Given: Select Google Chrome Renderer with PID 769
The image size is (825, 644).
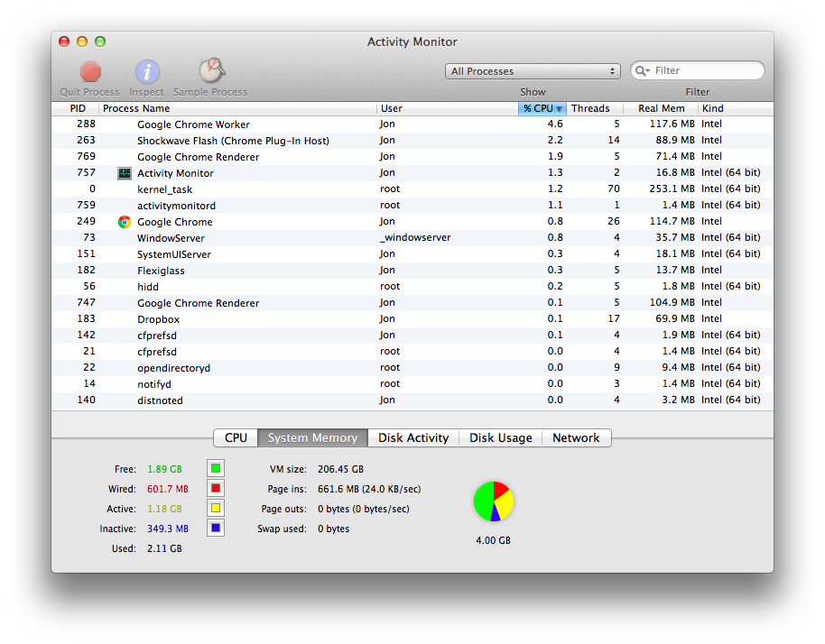Looking at the screenshot, I should [x=412, y=157].
